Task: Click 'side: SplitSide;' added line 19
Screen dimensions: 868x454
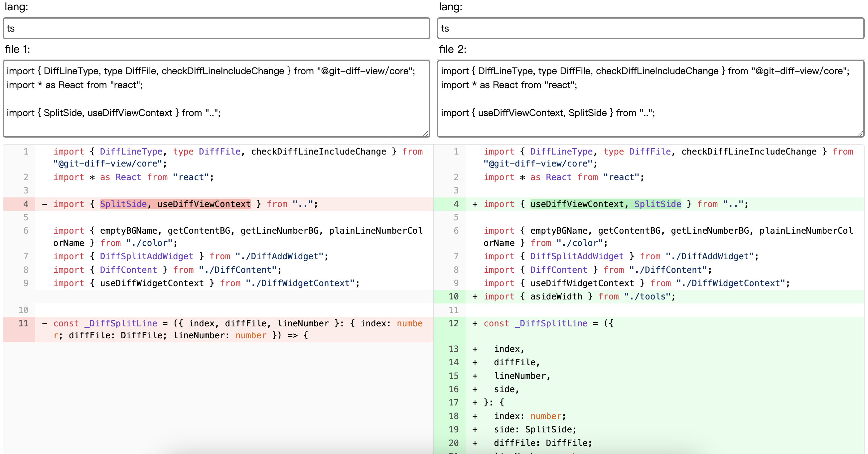Action: click(535, 430)
